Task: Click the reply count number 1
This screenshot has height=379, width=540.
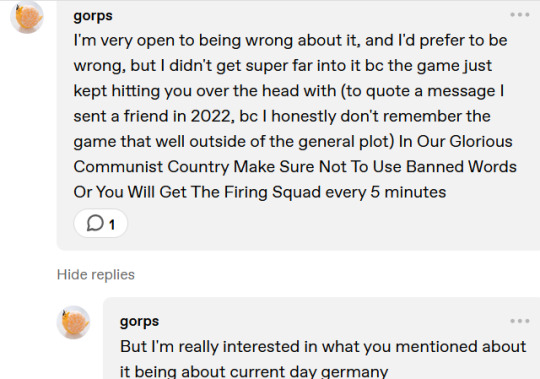Action: (x=112, y=225)
